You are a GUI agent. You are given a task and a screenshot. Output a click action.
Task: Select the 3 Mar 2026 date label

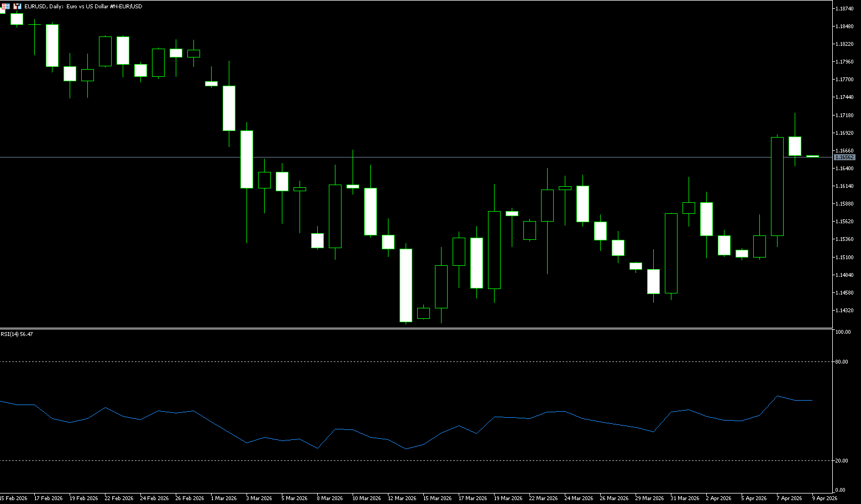pyautogui.click(x=259, y=498)
